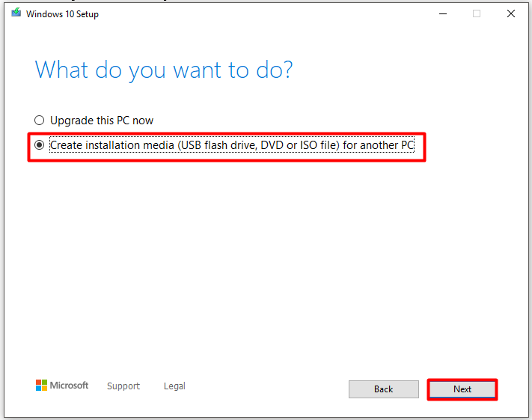Close the Windows 10 Setup window
This screenshot has height=420, width=532.
511,14
